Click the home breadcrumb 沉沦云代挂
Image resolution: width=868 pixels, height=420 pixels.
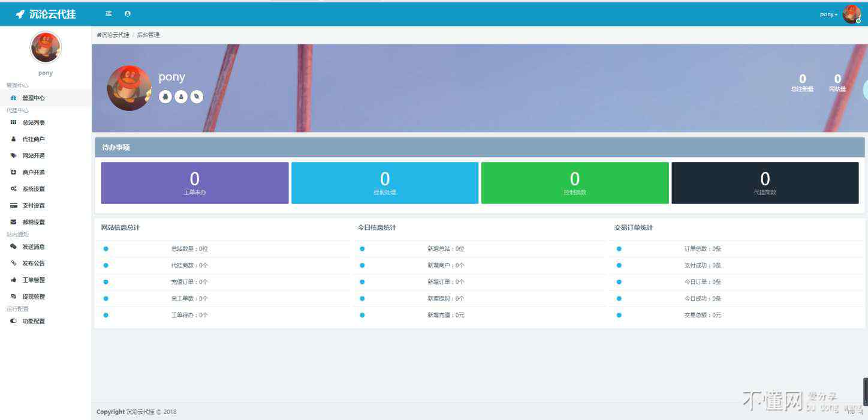113,35
